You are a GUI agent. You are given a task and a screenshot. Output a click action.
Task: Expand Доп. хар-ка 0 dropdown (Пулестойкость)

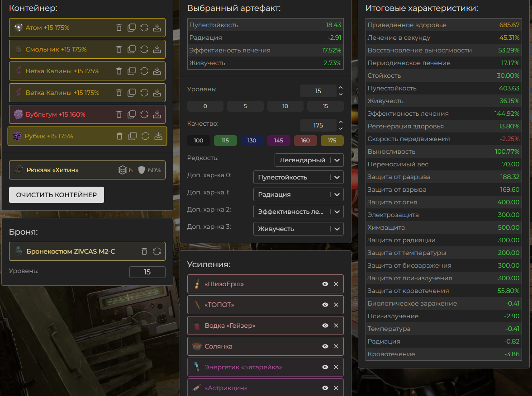[x=299, y=177]
